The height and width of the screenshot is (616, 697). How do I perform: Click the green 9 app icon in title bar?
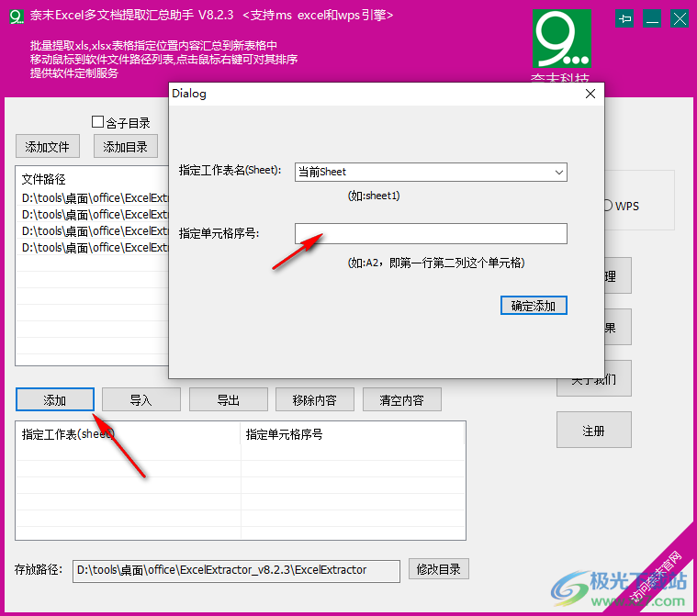click(x=17, y=17)
